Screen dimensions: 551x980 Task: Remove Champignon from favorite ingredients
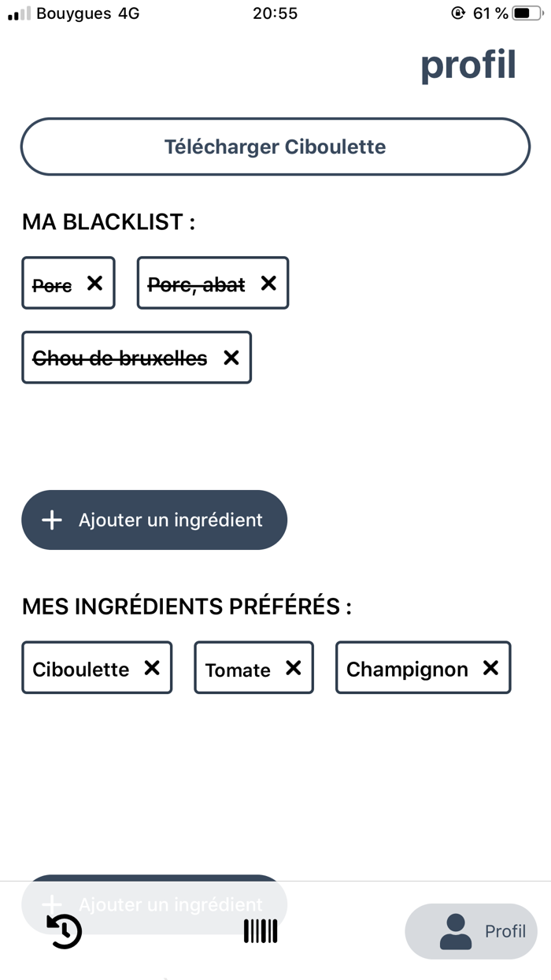coord(492,668)
